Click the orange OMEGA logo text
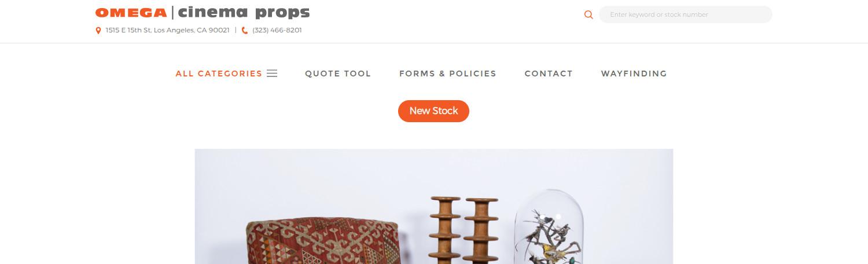 click(x=131, y=13)
